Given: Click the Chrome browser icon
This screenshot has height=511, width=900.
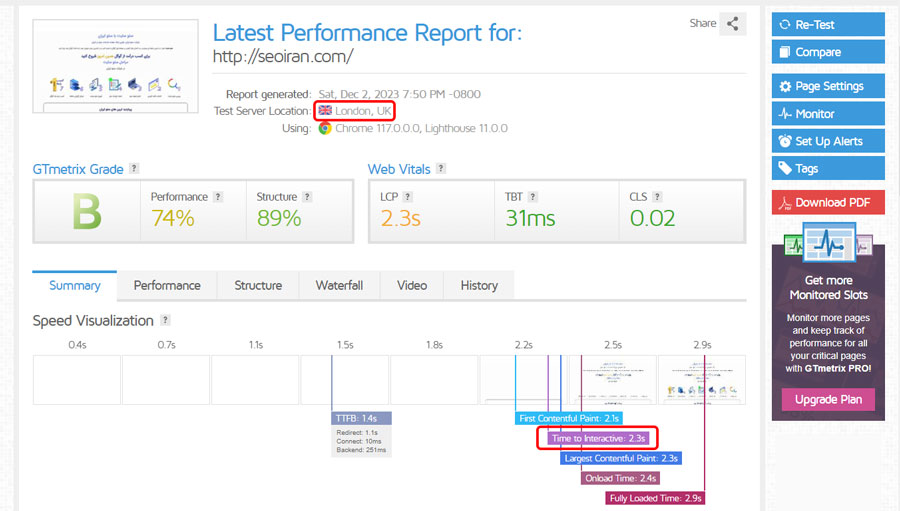Looking at the screenshot, I should (325, 128).
